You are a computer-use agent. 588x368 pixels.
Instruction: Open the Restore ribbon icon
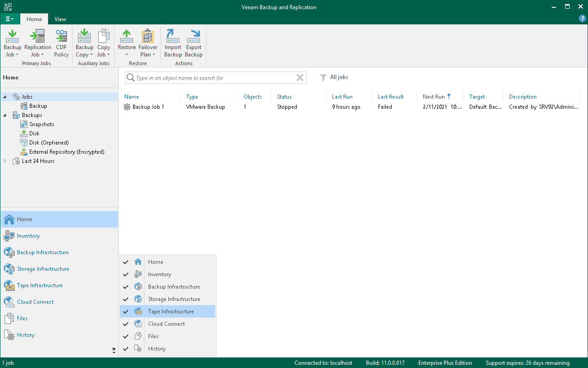click(x=127, y=43)
